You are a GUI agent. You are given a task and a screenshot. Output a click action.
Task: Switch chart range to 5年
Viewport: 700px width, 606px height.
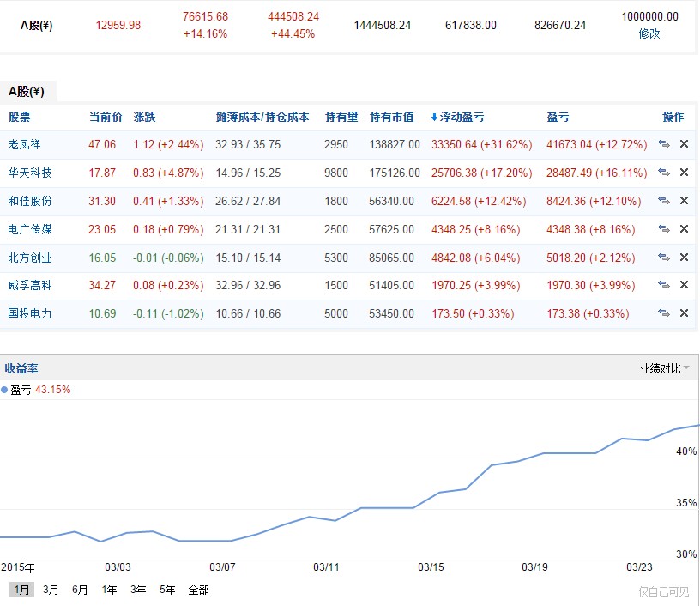pos(167,590)
